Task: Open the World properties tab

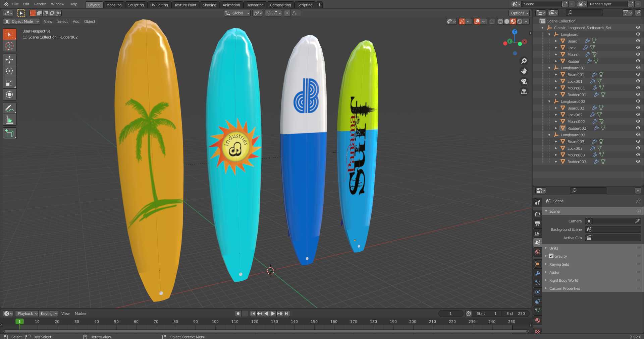Action: [x=538, y=252]
